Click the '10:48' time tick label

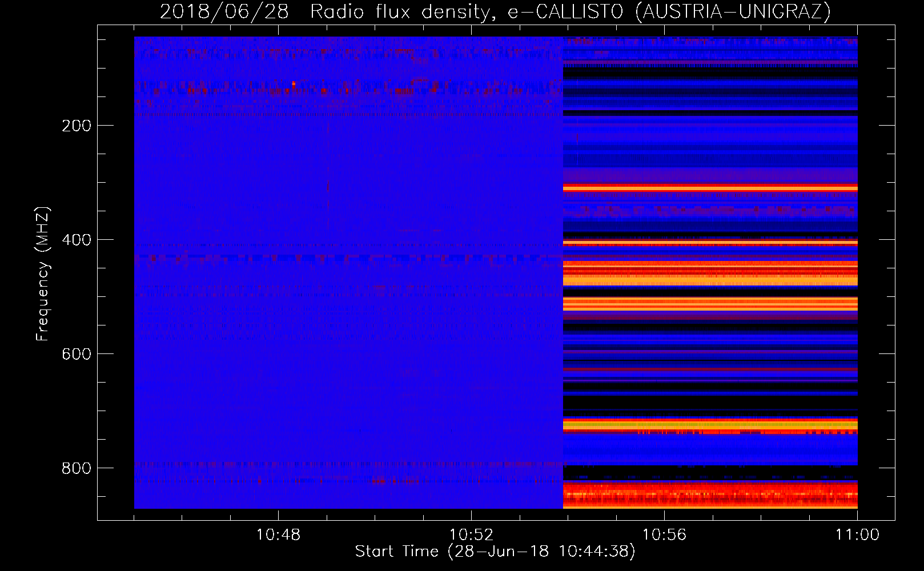[x=278, y=535]
